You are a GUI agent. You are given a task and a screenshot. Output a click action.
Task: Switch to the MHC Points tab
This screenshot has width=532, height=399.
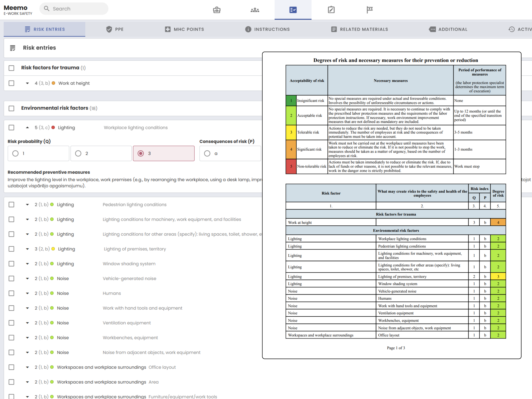(184, 29)
